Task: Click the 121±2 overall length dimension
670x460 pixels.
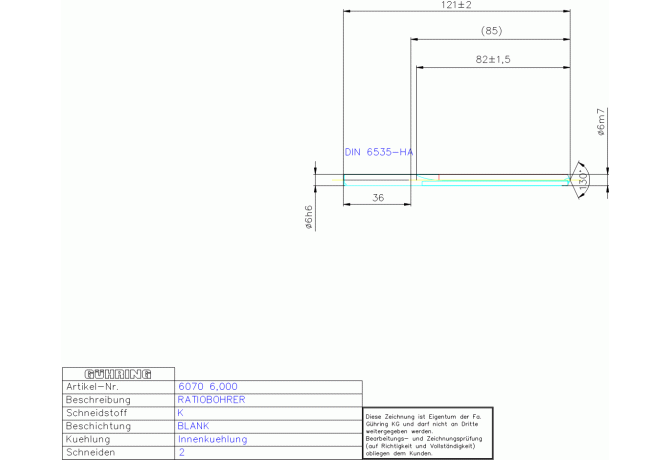Action: coord(456,6)
